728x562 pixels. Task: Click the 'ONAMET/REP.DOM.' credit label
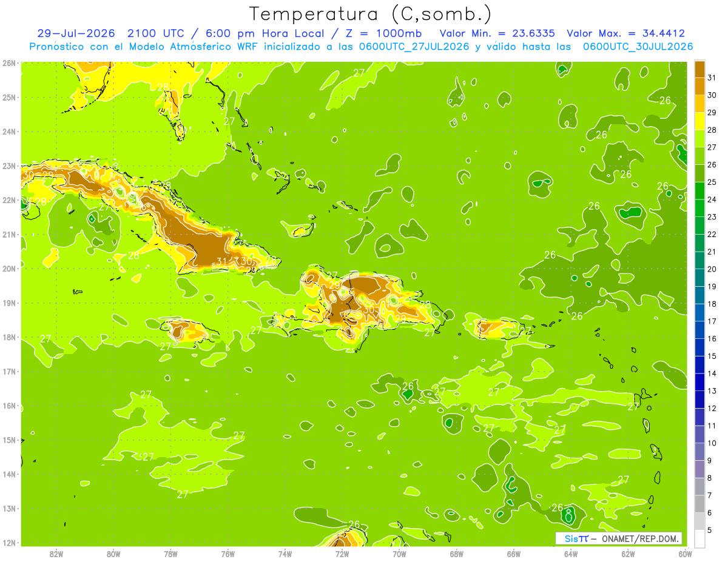click(x=640, y=538)
